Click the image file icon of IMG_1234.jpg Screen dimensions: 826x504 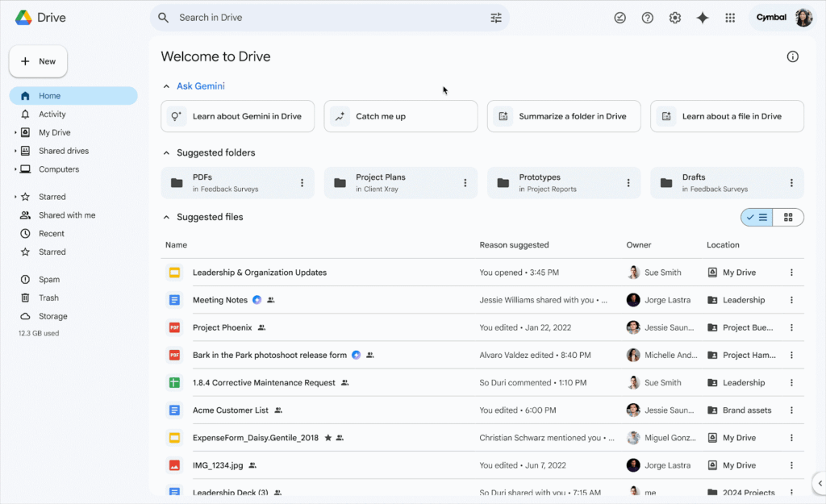pyautogui.click(x=174, y=465)
